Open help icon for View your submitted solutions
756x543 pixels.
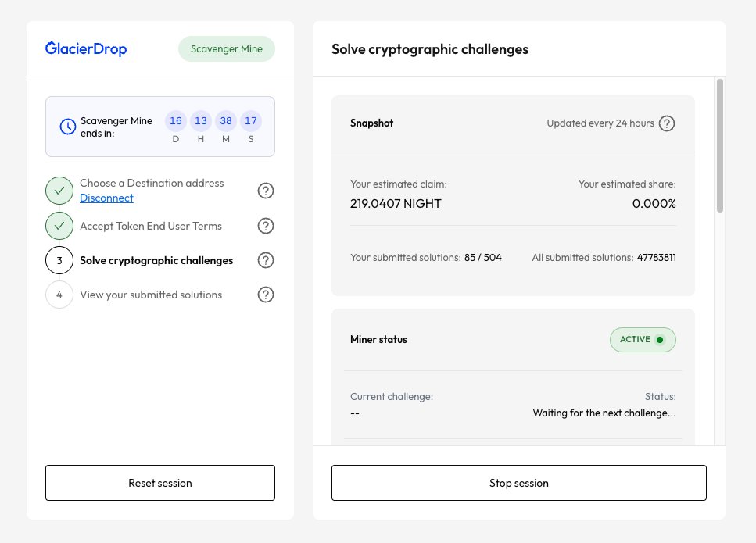point(266,295)
